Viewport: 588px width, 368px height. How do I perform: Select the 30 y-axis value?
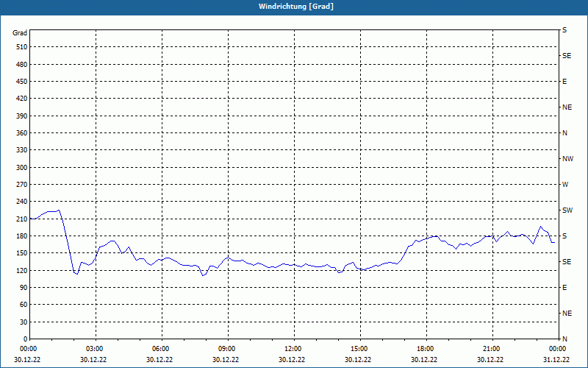24,322
